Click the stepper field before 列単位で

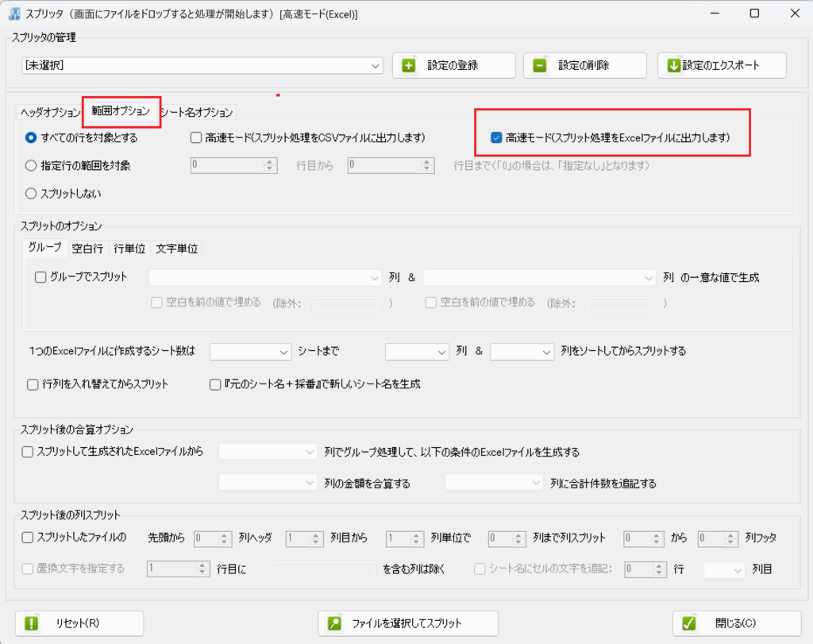(x=404, y=538)
